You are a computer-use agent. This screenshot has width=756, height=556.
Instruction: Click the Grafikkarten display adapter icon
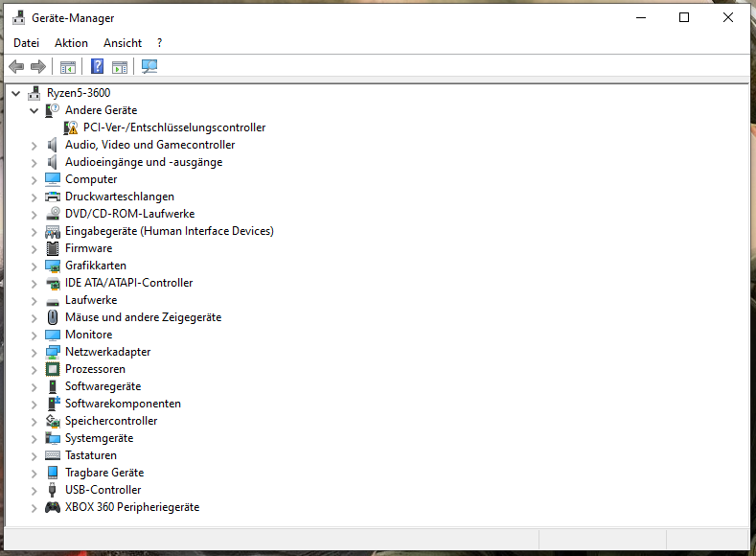tap(53, 266)
